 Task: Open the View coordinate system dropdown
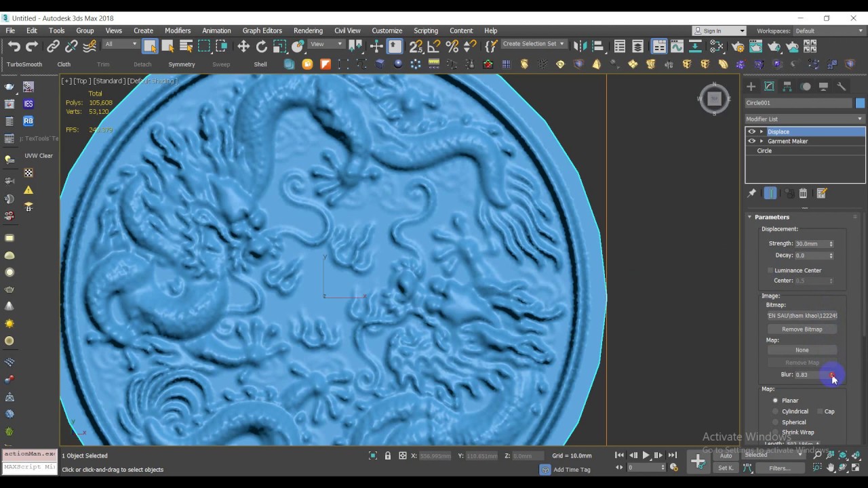pyautogui.click(x=326, y=44)
